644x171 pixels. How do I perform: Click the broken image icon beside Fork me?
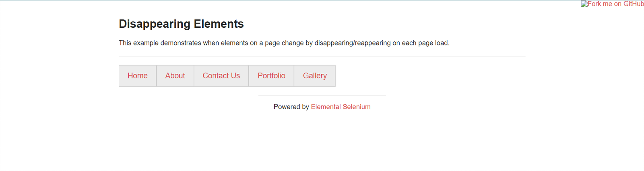584,4
